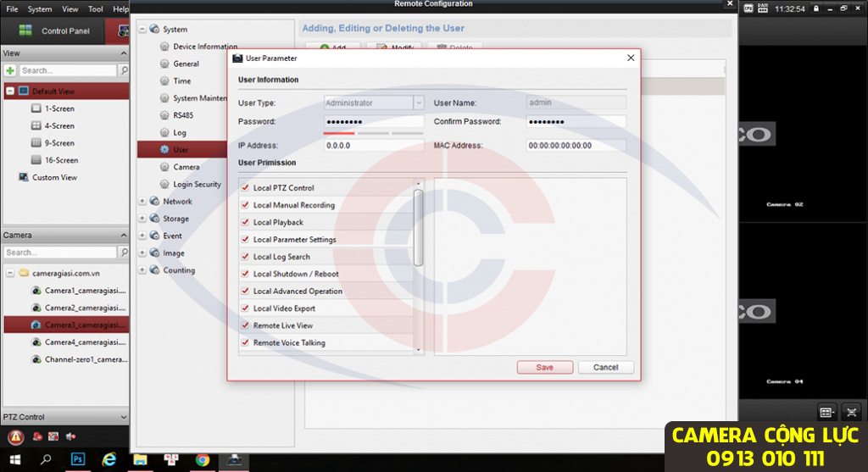Viewport: 868px width, 472px height.
Task: Click the permission list scroll-down arrow
Action: [x=419, y=350]
